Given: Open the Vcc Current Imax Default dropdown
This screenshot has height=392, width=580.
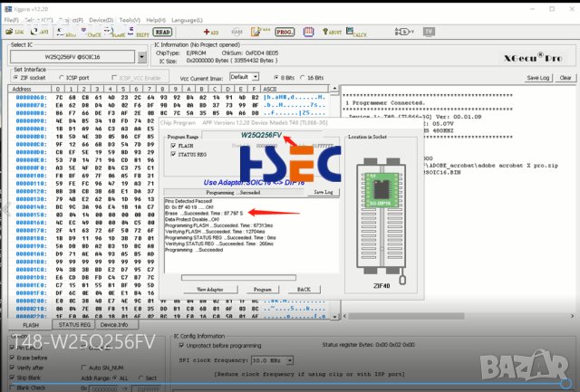Looking at the screenshot, I should 256,77.
